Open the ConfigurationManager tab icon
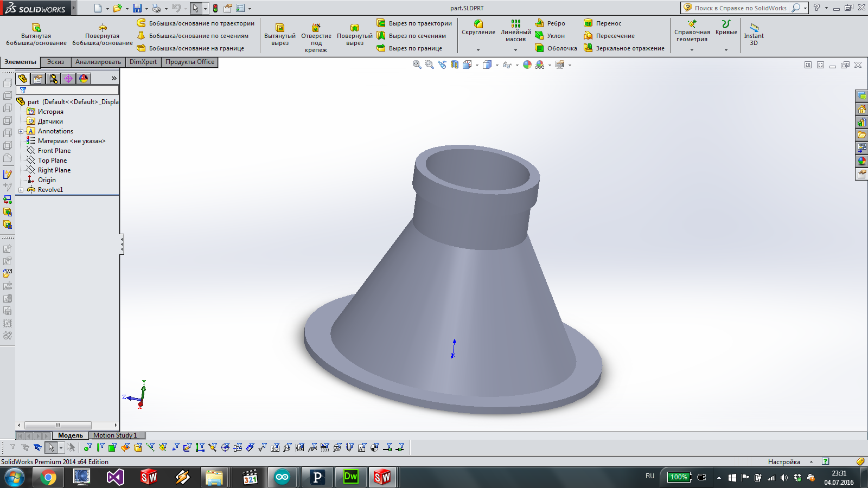 [x=53, y=79]
